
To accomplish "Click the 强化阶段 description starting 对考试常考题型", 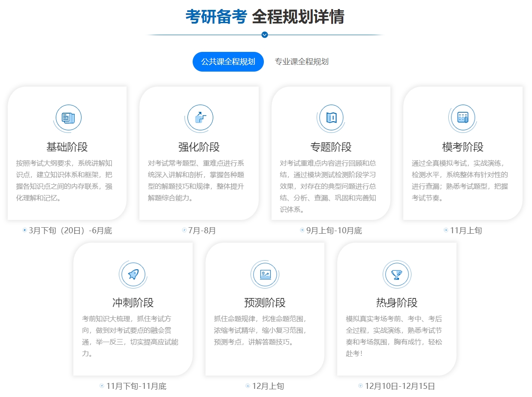I will [x=196, y=180].
